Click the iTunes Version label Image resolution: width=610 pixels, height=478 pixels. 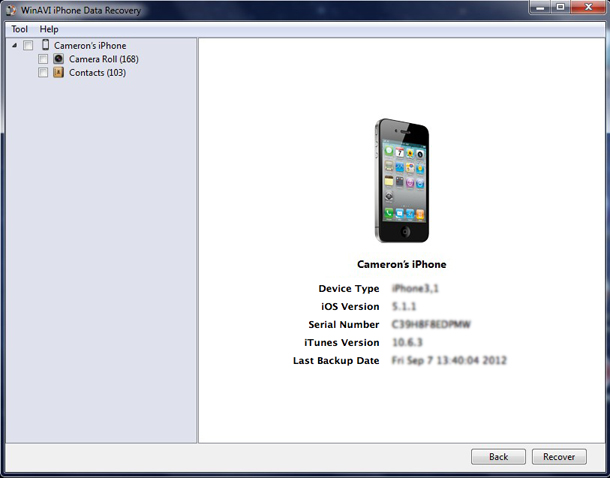coord(342,343)
